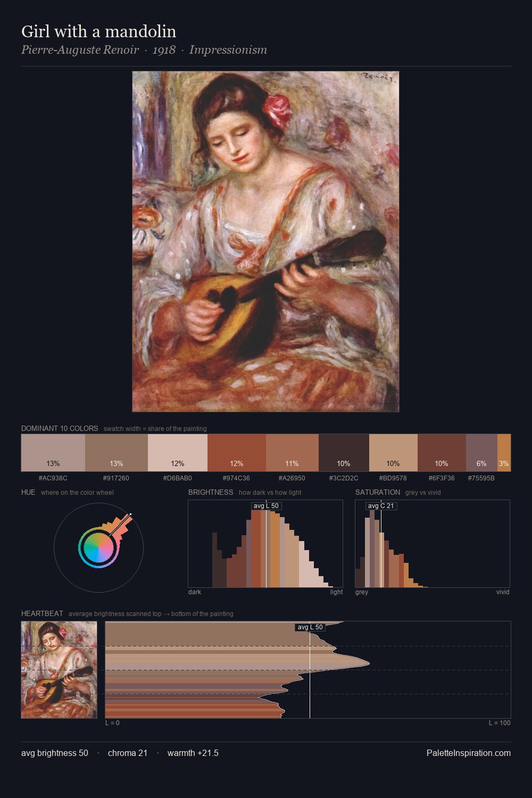
Task: Choose the #6F3F36 10% color swatch
Action: click(442, 453)
